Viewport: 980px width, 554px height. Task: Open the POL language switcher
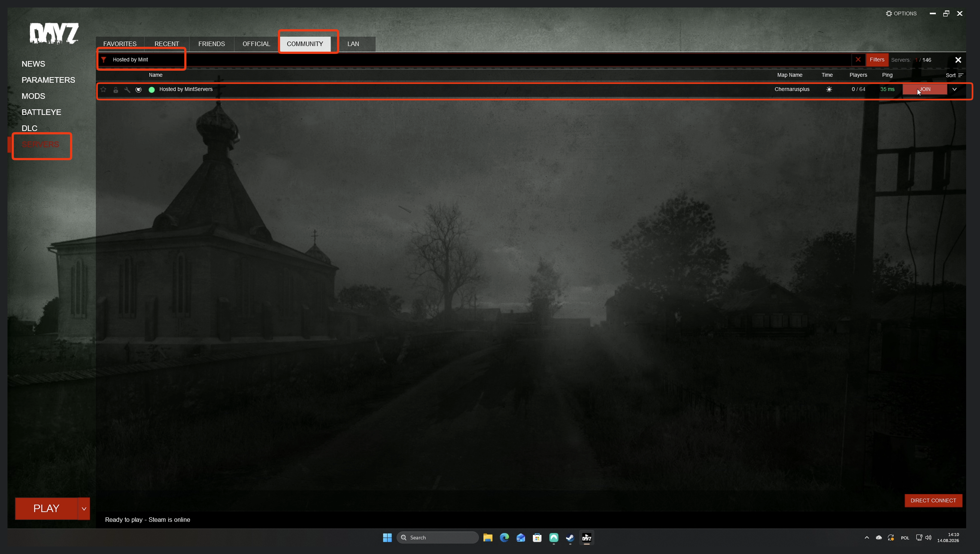pos(905,538)
